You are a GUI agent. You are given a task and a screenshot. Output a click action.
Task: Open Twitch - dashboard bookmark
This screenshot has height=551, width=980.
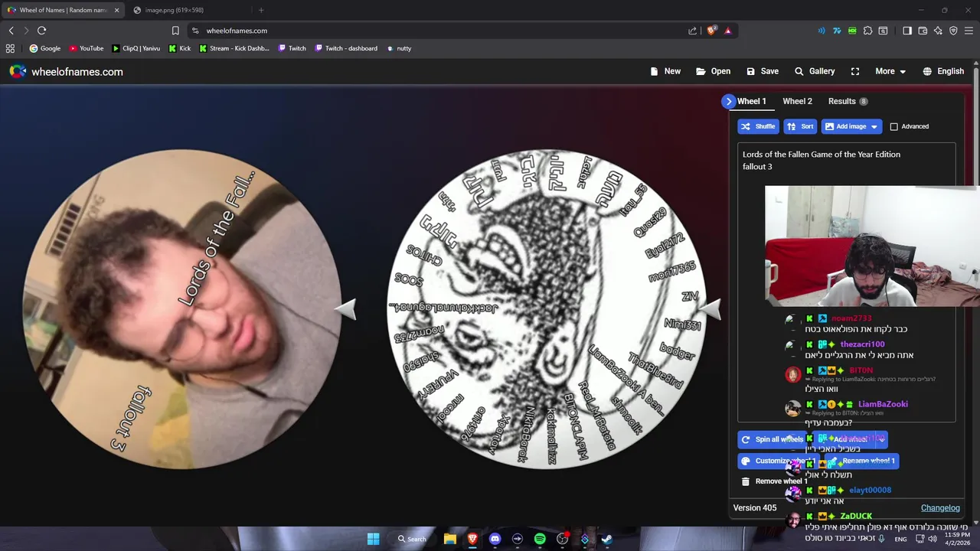(345, 48)
